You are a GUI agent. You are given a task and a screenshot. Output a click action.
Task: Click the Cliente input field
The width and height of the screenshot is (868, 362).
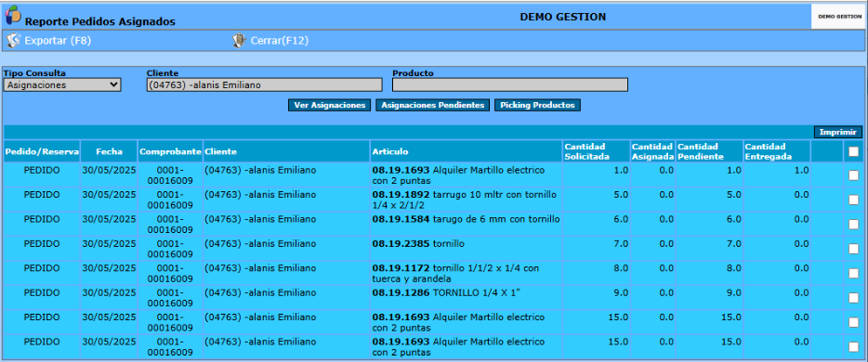pyautogui.click(x=264, y=84)
